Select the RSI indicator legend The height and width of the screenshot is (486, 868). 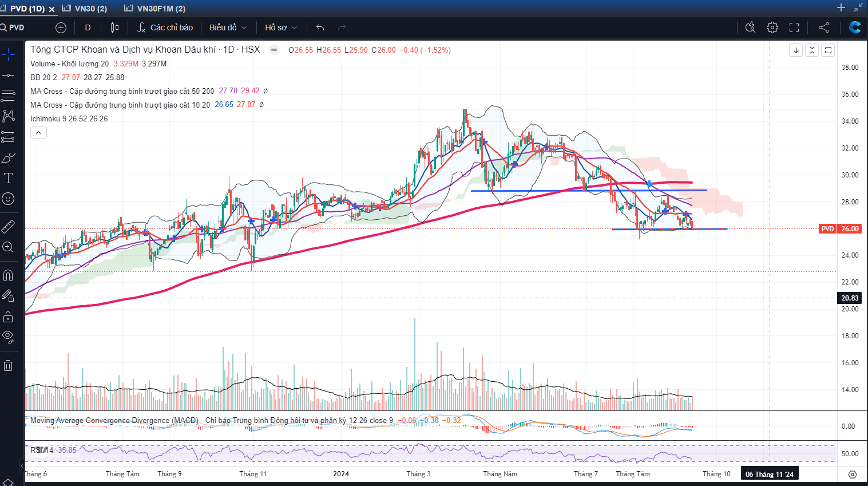tap(42, 450)
